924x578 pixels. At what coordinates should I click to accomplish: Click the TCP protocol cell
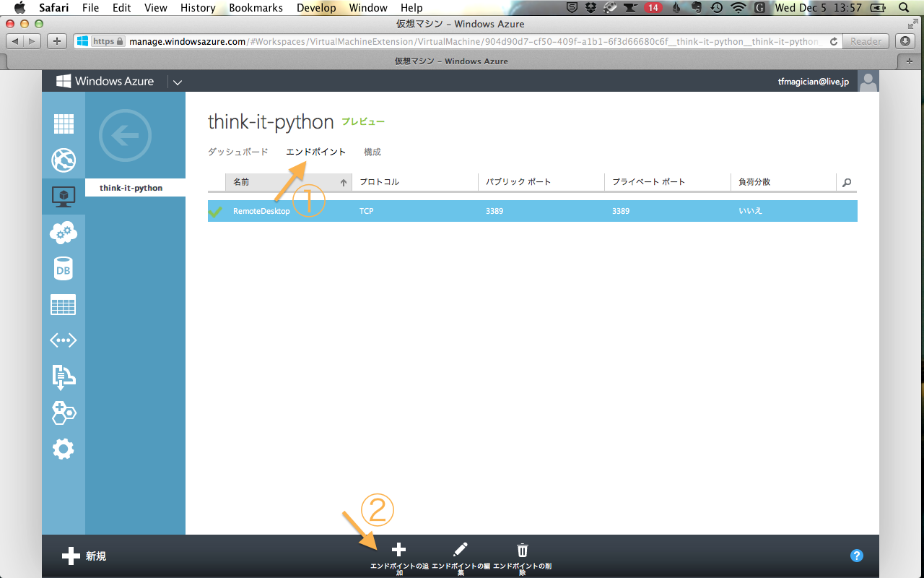[367, 212]
